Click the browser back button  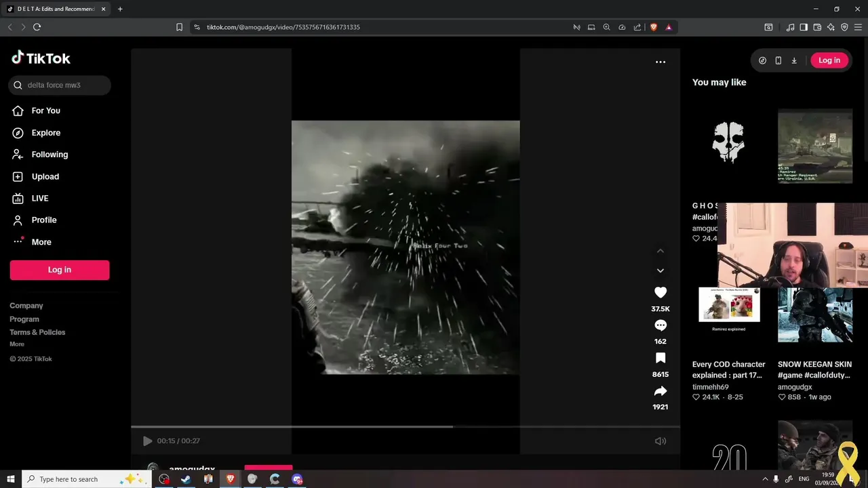click(9, 27)
